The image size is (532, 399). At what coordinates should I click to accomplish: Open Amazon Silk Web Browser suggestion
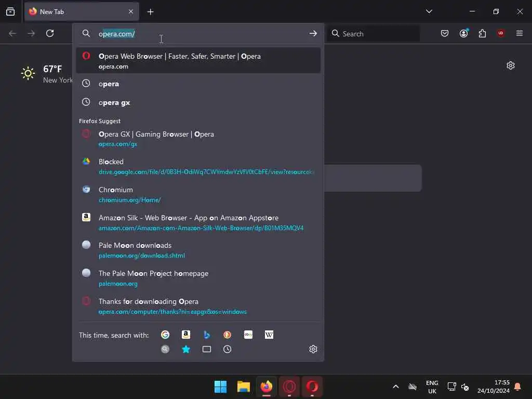point(198,222)
